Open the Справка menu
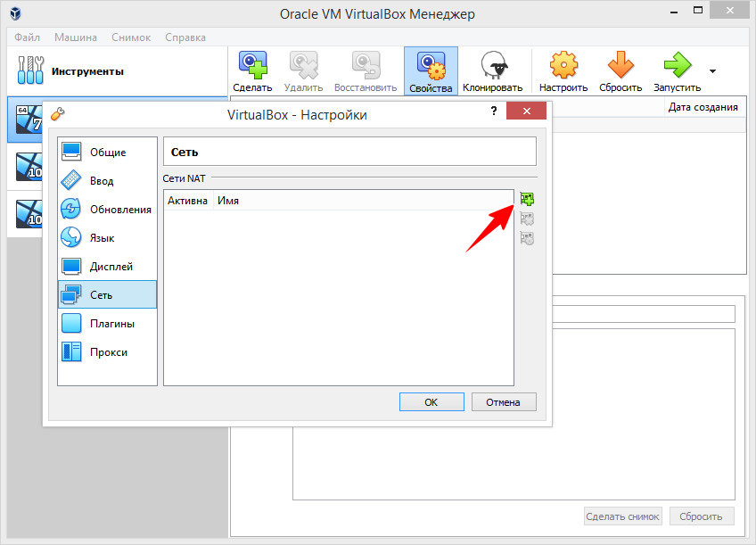Viewport: 756px width, 545px height. [185, 37]
